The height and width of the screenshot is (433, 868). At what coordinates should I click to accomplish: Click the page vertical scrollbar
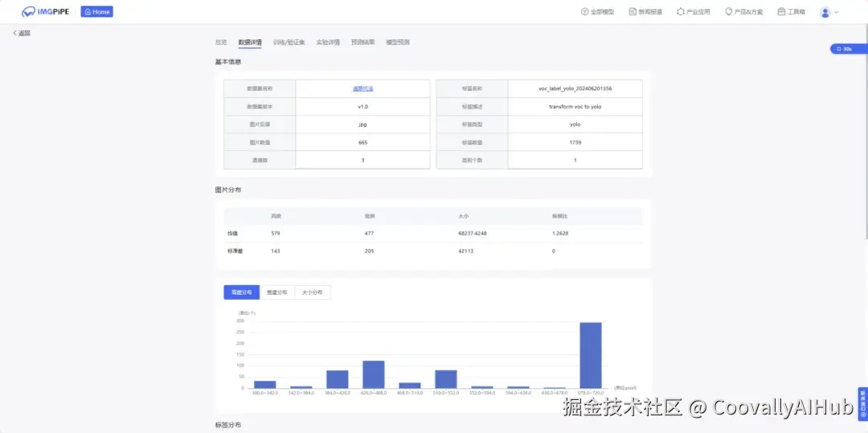(866, 133)
